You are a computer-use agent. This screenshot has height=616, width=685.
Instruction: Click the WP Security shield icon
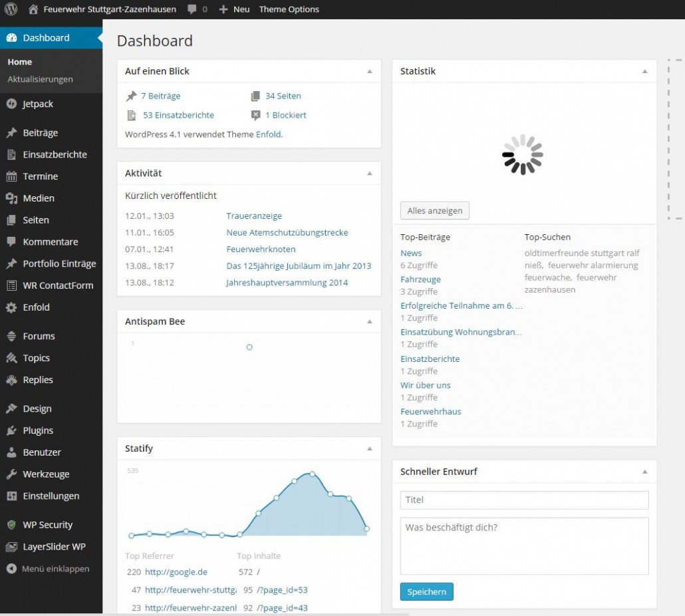pyautogui.click(x=11, y=525)
